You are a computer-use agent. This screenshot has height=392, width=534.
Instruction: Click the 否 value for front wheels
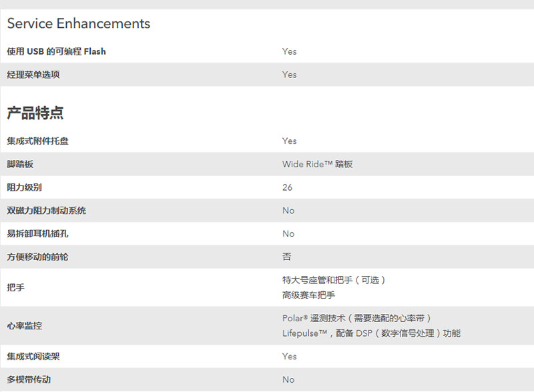coord(287,256)
